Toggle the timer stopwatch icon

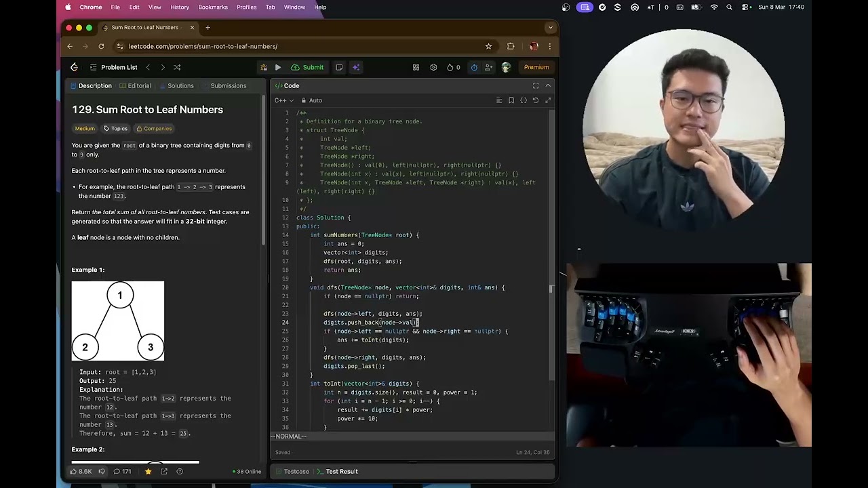474,67
